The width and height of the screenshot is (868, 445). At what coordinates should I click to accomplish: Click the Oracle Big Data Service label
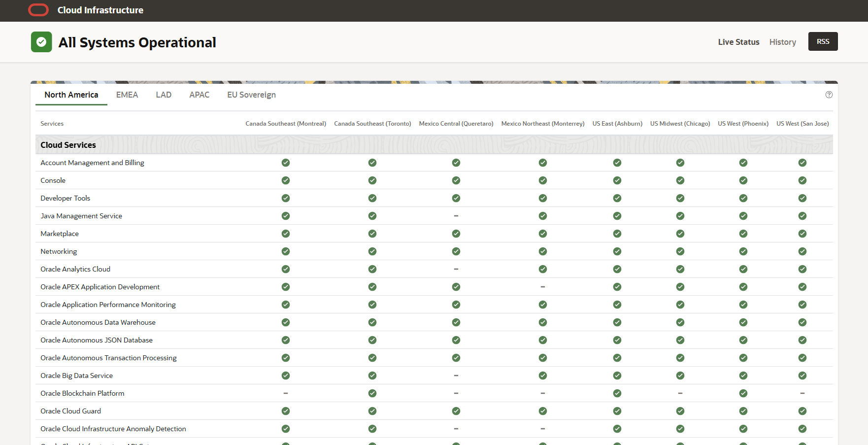[76, 376]
